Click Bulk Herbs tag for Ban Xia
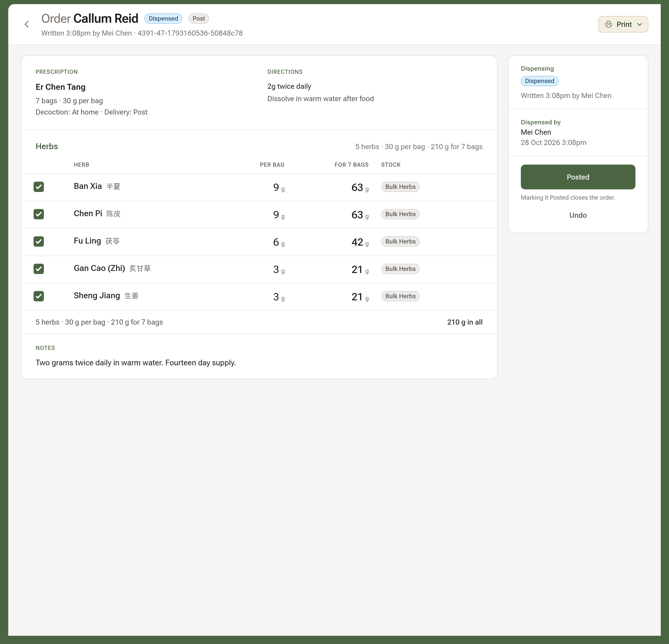Screen dimensions: 669x644 click(400, 187)
